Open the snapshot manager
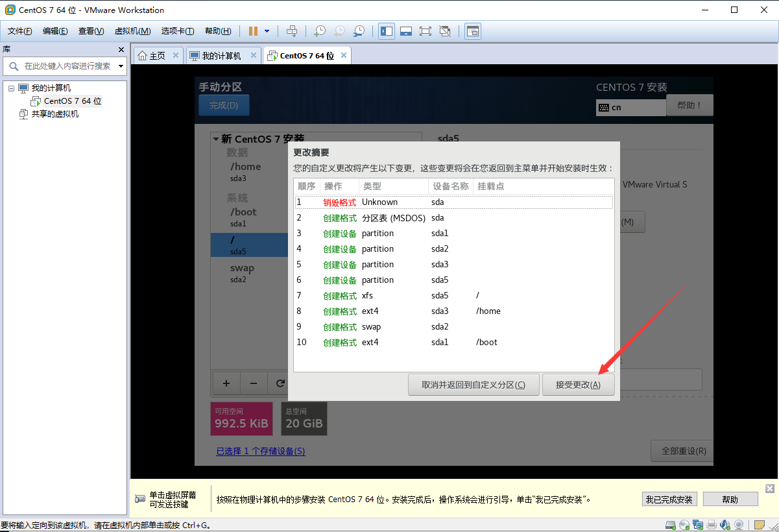The image size is (779, 532). pyautogui.click(x=359, y=31)
